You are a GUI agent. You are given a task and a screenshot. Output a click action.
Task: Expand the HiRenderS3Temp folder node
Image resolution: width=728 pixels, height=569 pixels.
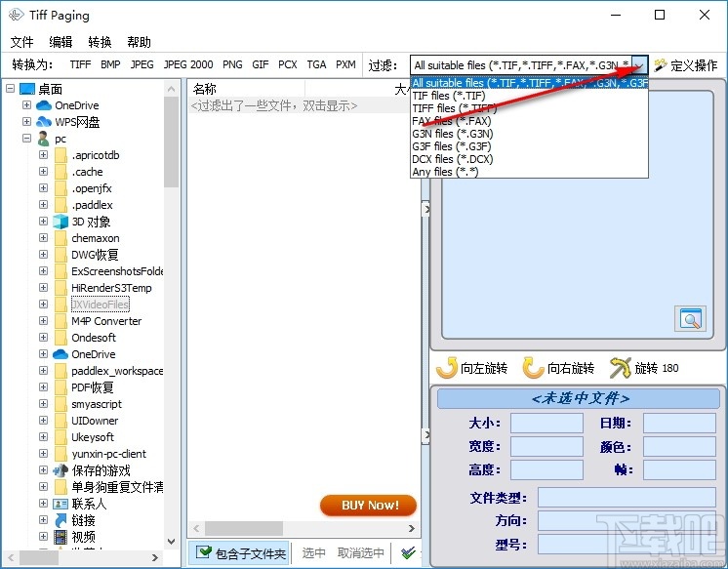click(43, 288)
